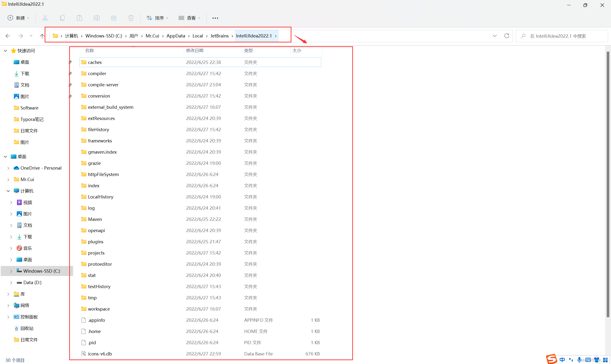
Task: Click Mr.Cui in the address breadcrumb
Action: click(x=152, y=36)
